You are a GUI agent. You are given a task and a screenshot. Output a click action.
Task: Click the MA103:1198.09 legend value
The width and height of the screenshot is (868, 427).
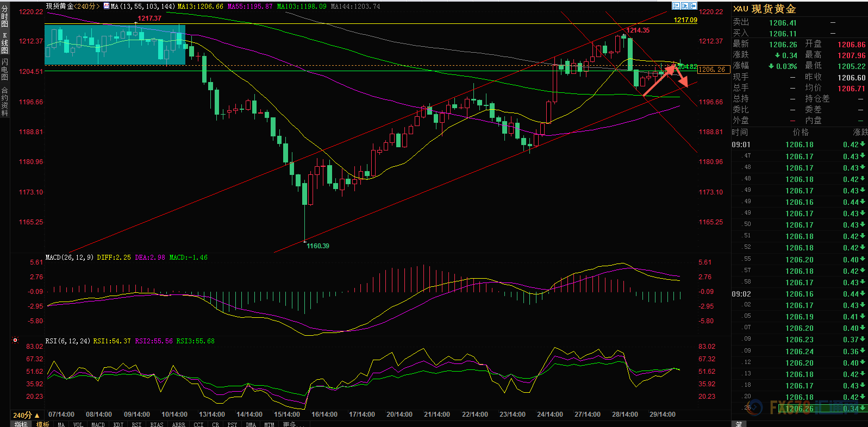pos(302,7)
